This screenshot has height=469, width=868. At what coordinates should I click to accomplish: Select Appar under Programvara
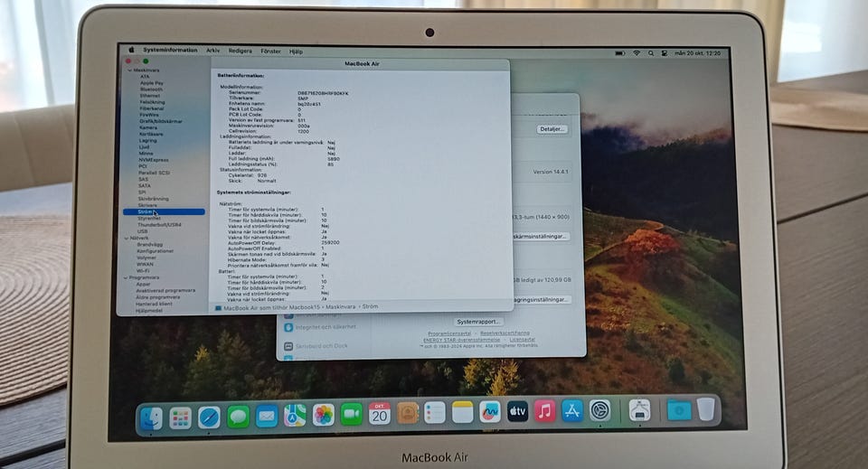pyautogui.click(x=143, y=284)
